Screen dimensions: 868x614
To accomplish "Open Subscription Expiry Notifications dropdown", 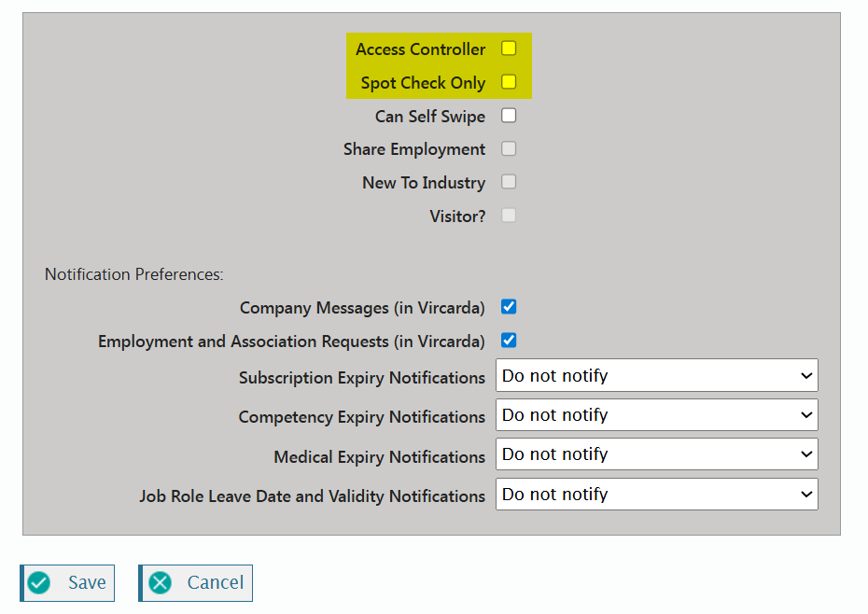I will tap(656, 376).
